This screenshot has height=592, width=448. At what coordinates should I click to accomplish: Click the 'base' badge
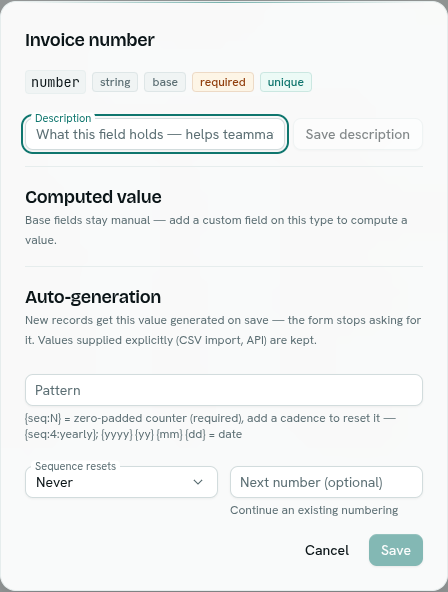click(165, 82)
